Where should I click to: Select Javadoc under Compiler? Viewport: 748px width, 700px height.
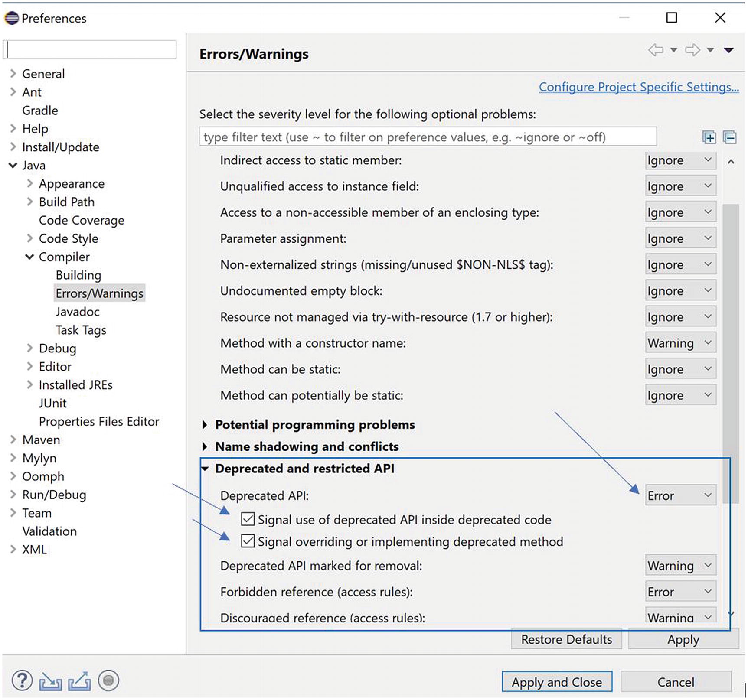pyautogui.click(x=78, y=312)
